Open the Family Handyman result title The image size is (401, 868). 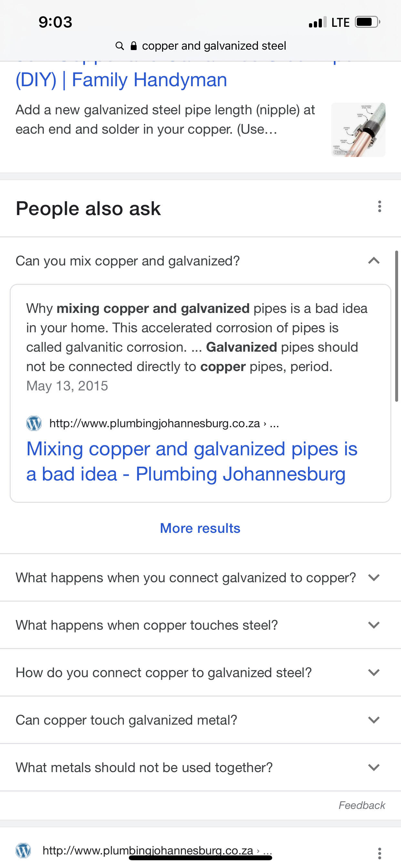pos(121,80)
